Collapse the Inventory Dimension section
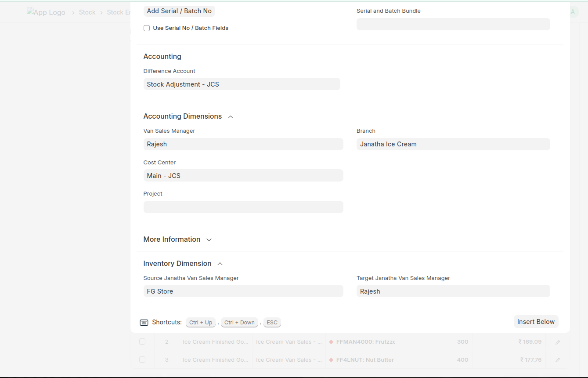The width and height of the screenshot is (588, 378). coord(220,264)
